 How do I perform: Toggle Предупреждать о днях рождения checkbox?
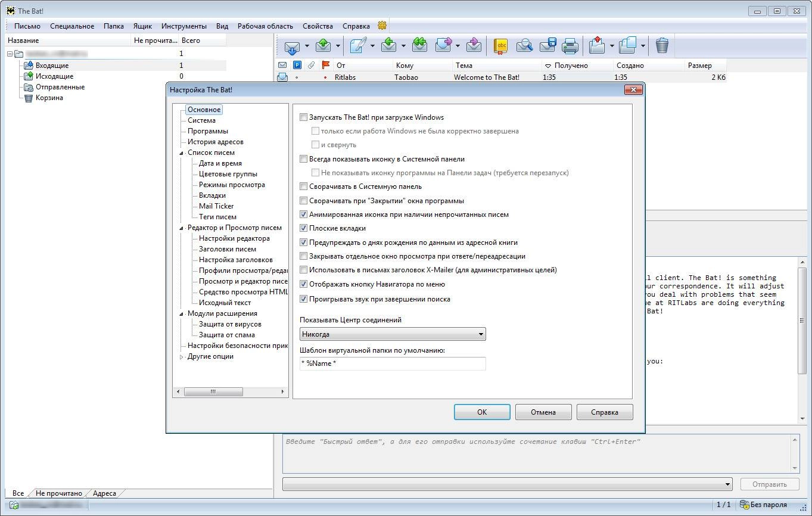(x=304, y=243)
